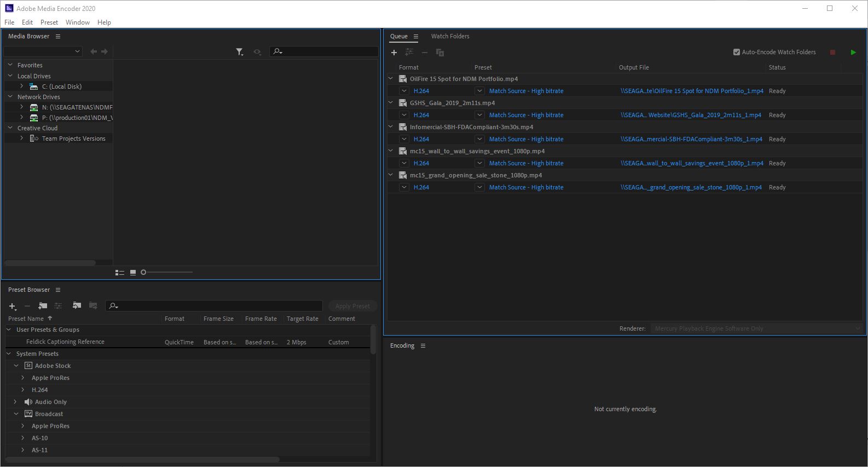
Task: Open preset dropdown for mc15_grand_opening output
Action: click(479, 188)
